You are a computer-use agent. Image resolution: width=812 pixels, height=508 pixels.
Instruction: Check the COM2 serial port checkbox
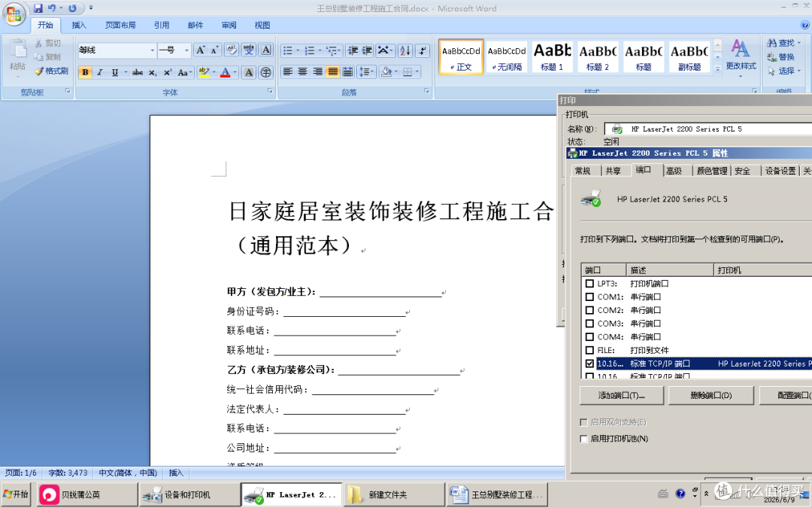tap(589, 310)
